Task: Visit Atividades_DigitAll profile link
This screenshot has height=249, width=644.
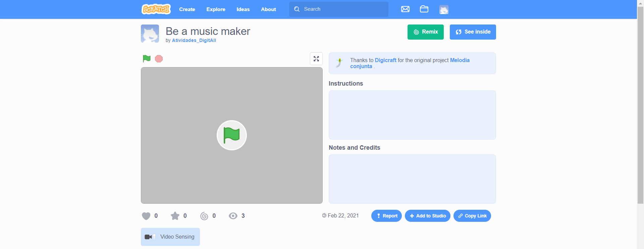Action: pos(194,40)
